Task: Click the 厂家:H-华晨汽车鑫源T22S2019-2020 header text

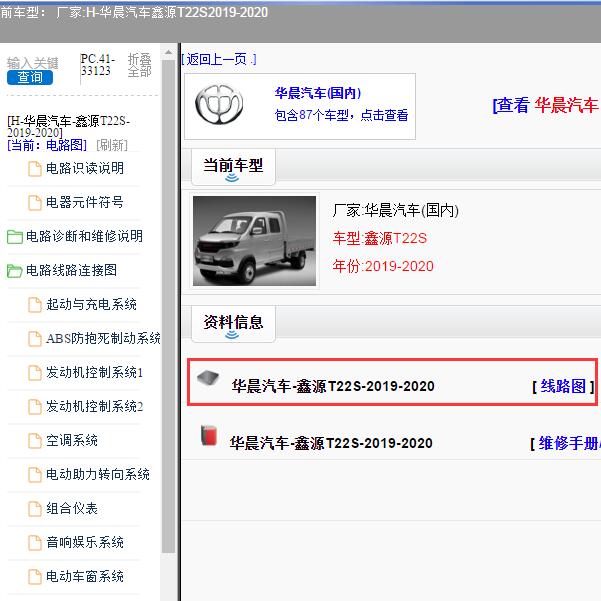Action: click(162, 13)
